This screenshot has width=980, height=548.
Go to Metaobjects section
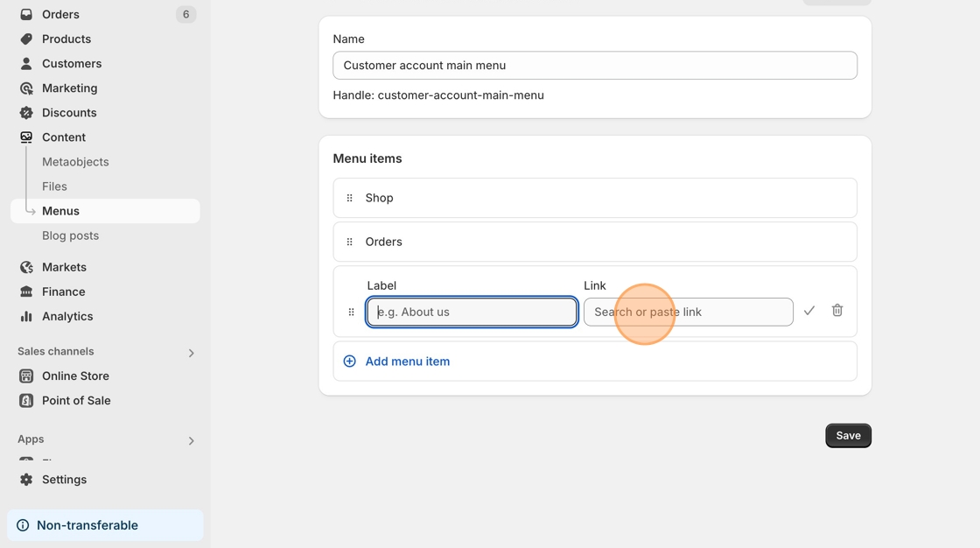75,162
